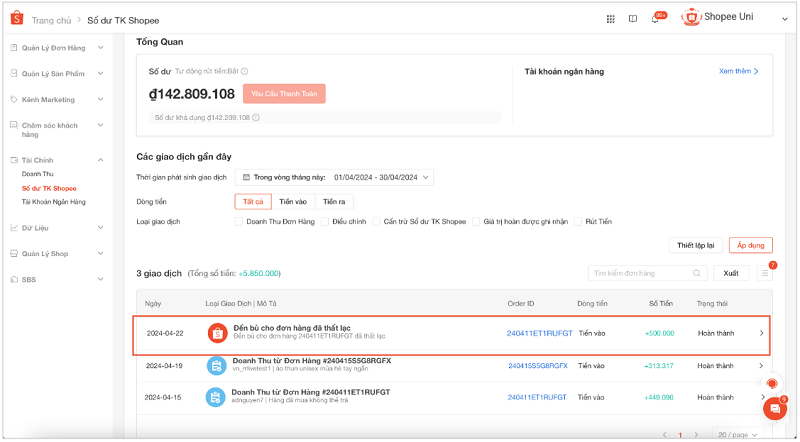This screenshot has width=800, height=442.
Task: Open the 20 / page size dropdown
Action: pyautogui.click(x=742, y=435)
